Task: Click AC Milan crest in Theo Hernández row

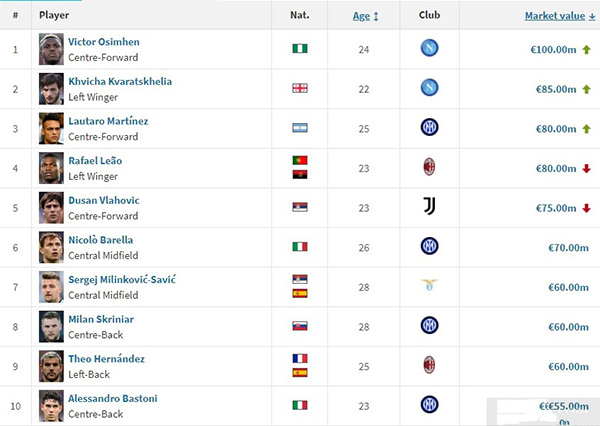Action: tap(429, 364)
